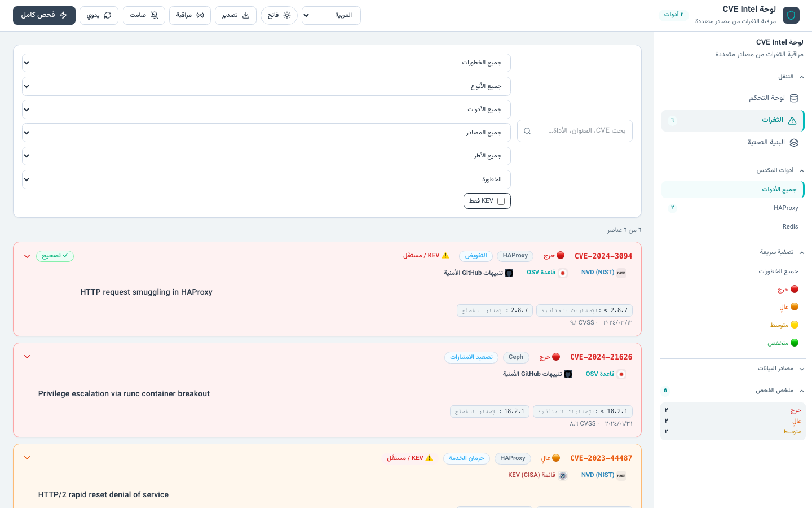812x508 pixels.
Task: Click the تصدير export button
Action: [236, 15]
